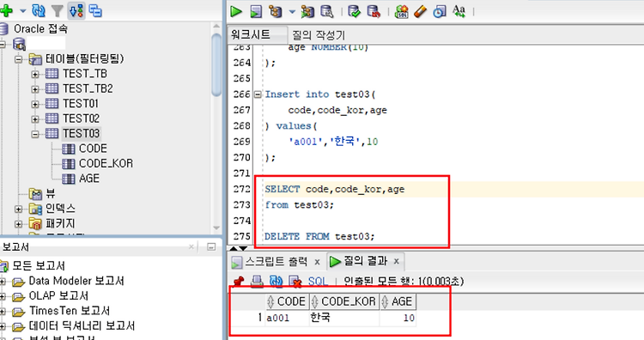Pin the query result with the pushpin icon
The width and height of the screenshot is (644, 340).
click(x=238, y=282)
